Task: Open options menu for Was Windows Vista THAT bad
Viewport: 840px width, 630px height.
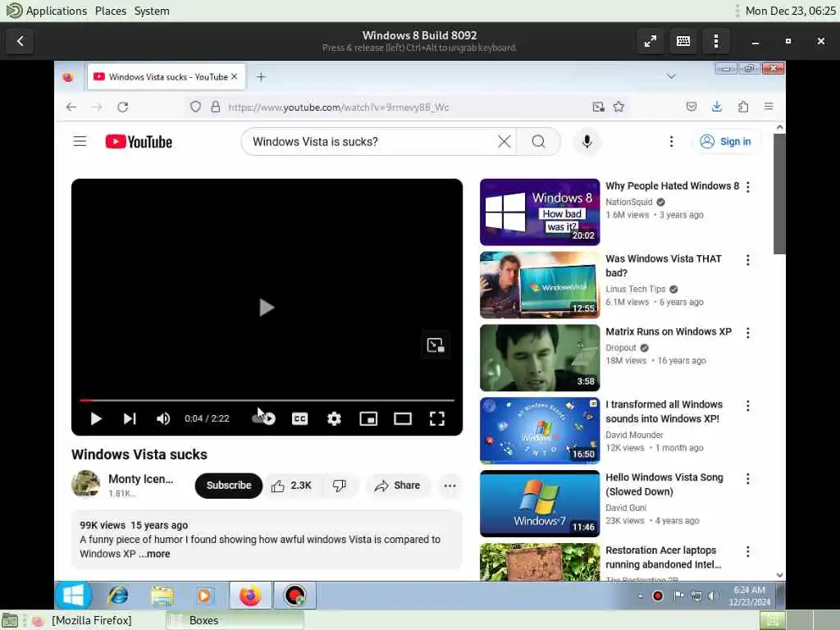Action: [748, 260]
